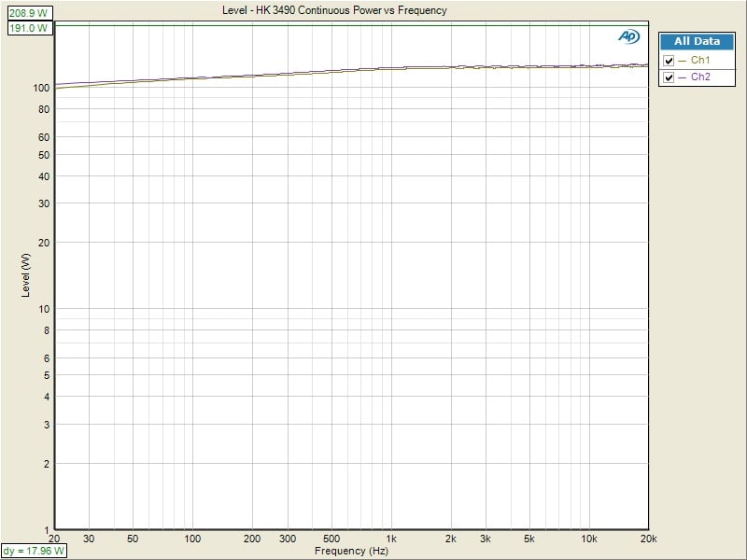747x560 pixels.
Task: Click the Frequency (Hz) x-axis label
Action: click(350, 551)
